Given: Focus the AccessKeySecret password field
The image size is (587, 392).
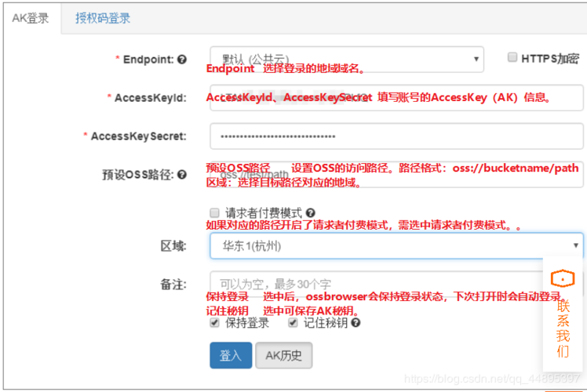Looking at the screenshot, I should coord(396,136).
